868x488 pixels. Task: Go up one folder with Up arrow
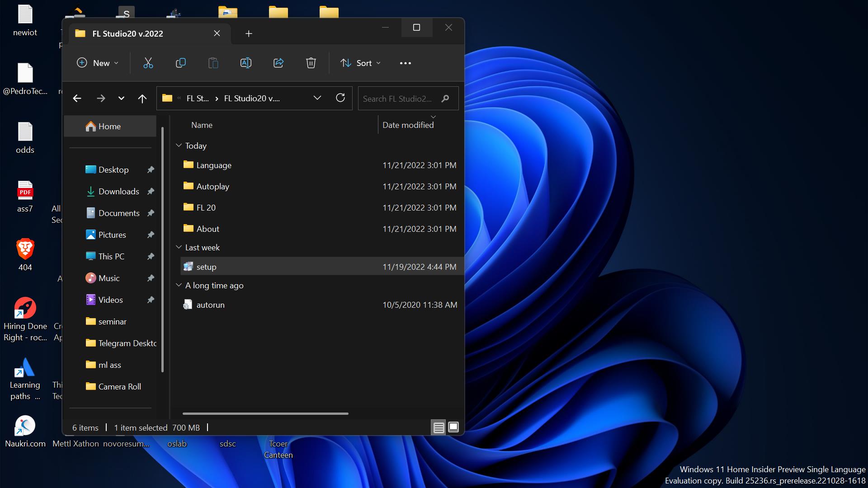142,99
